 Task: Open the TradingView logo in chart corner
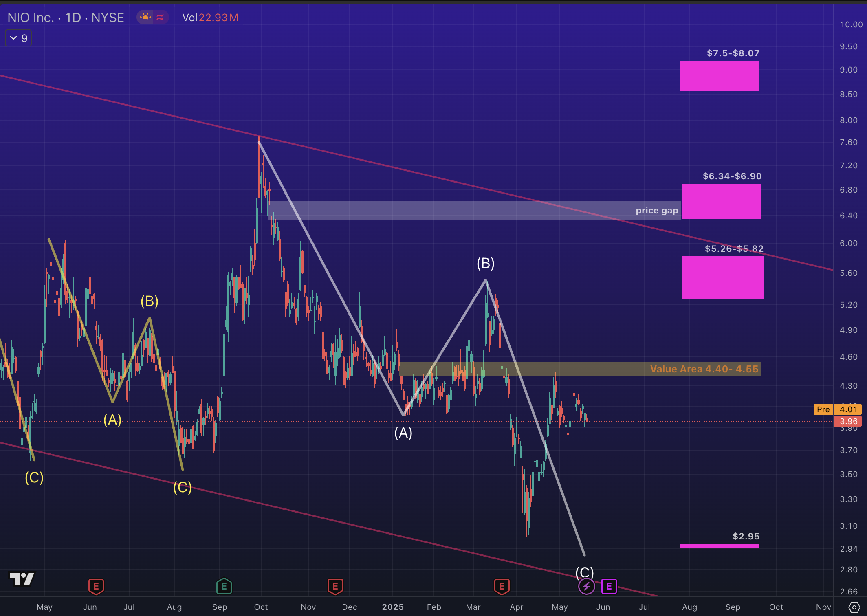(22, 579)
